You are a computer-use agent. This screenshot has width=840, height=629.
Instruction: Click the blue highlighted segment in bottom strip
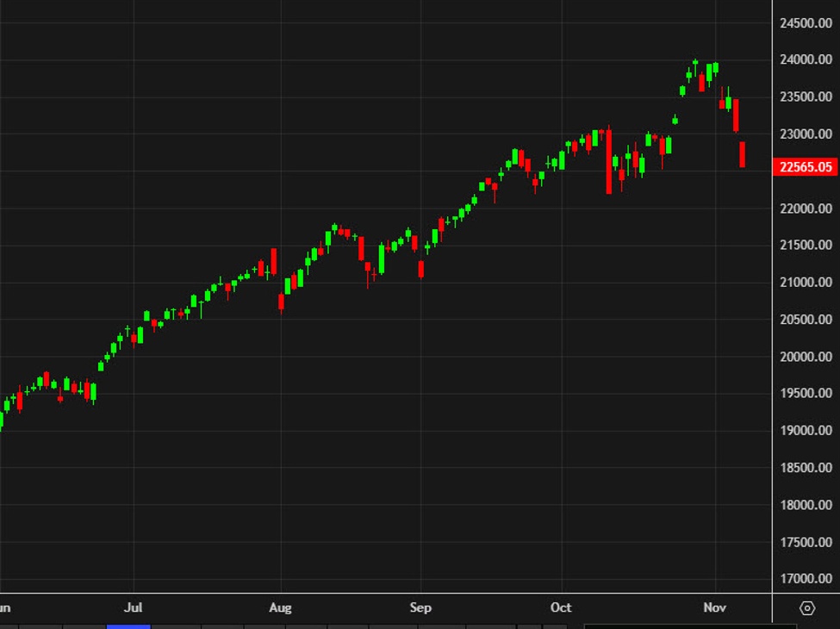pos(128,626)
